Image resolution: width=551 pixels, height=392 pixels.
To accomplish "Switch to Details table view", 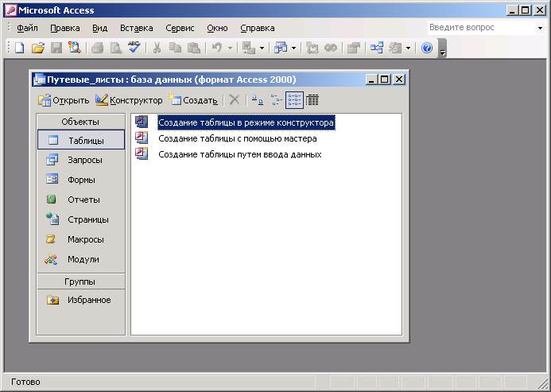I will click(312, 100).
